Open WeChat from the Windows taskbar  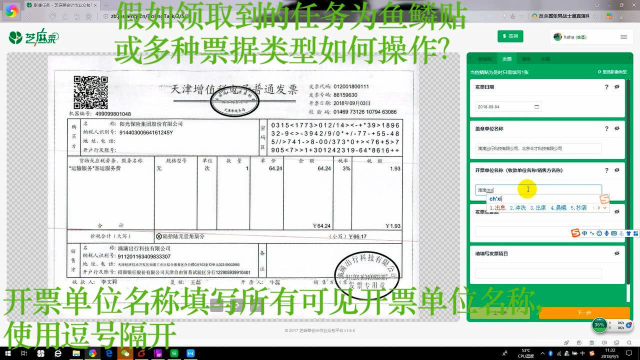point(125,353)
